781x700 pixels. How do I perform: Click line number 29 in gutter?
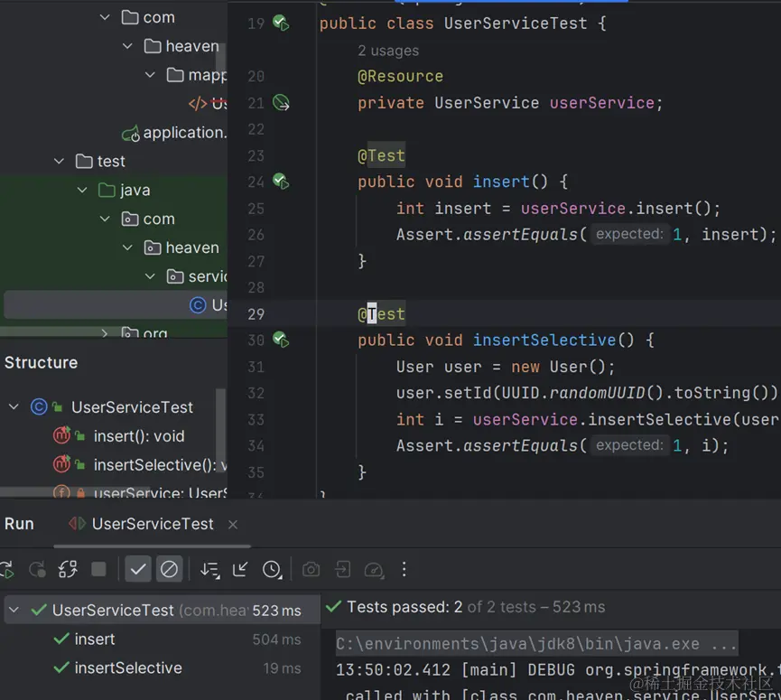pos(256,314)
